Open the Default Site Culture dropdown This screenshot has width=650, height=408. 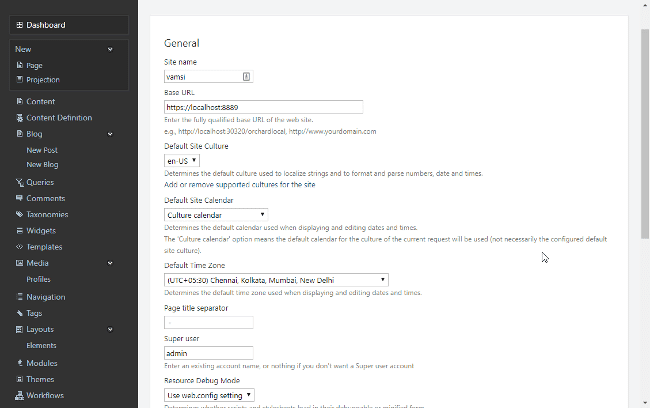[182, 160]
